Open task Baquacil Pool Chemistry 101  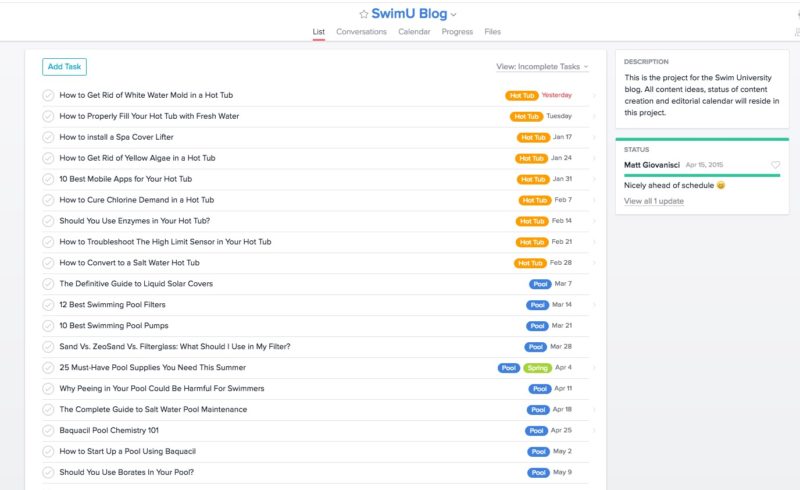coord(109,430)
